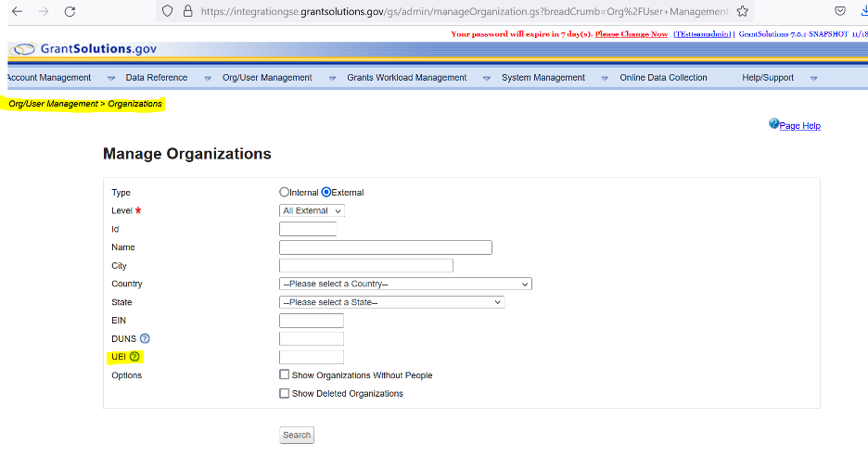Click the GrantSolutions.gov logo

coord(85,48)
